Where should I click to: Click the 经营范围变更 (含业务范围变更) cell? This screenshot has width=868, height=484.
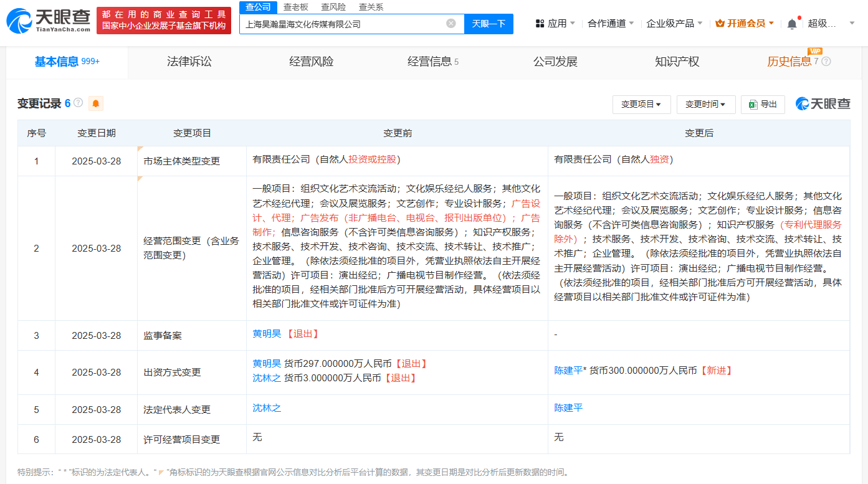tap(192, 249)
